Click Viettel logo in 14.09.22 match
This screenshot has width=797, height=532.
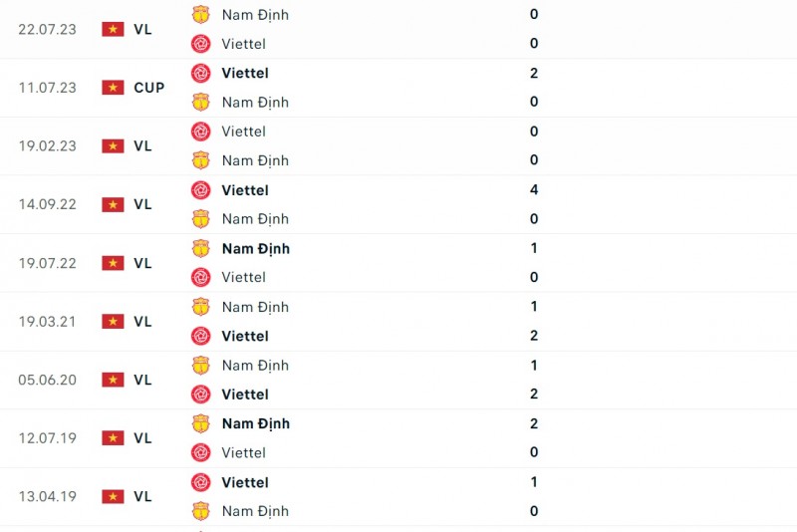click(201, 190)
